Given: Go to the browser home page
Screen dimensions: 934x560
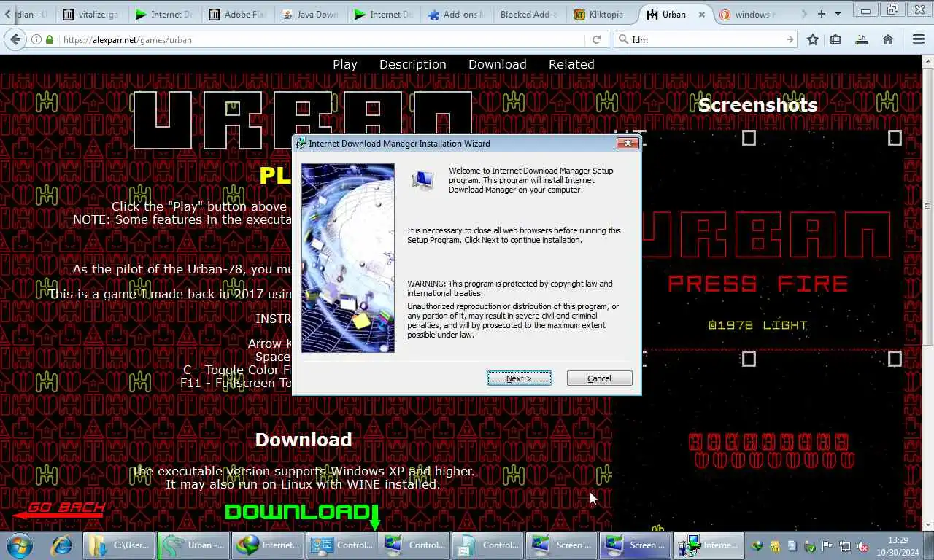Looking at the screenshot, I should (888, 39).
